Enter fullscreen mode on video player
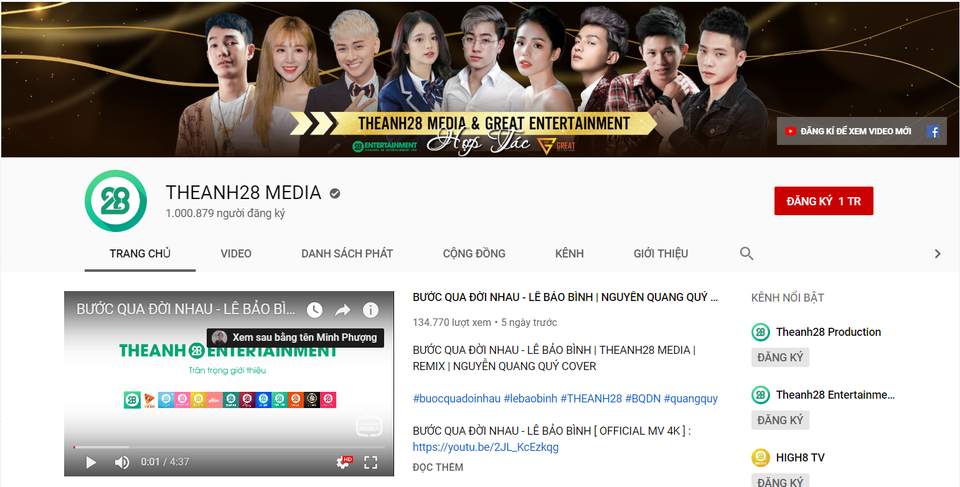Screen dimensions: 960x487 (x=370, y=462)
